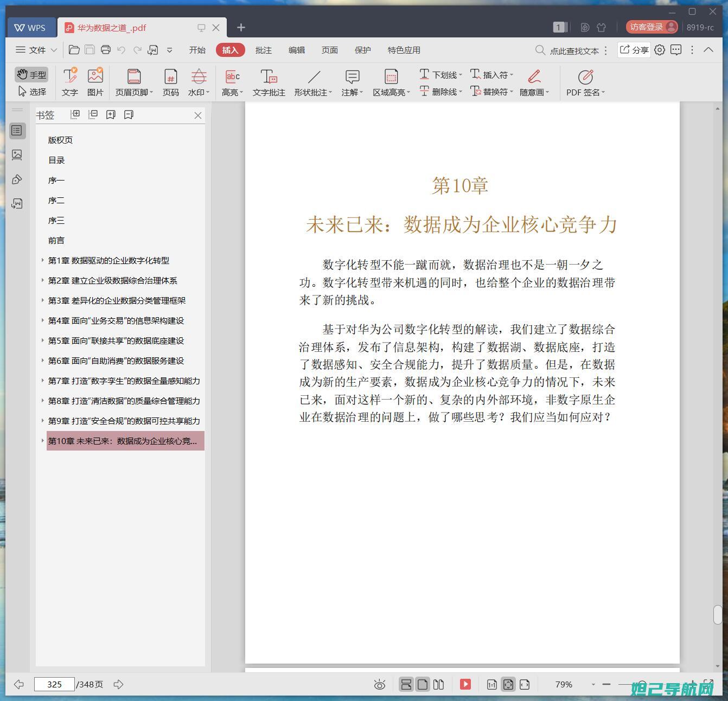Show the bookmarks sidebar panel icon
728x701 pixels.
[x=17, y=131]
